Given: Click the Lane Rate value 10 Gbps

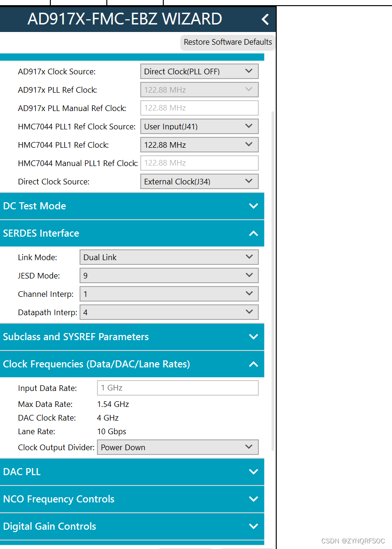Looking at the screenshot, I should pos(112,431).
